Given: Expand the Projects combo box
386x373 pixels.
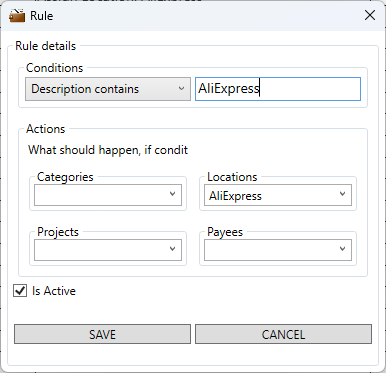Looking at the screenshot, I should click(108, 250).
